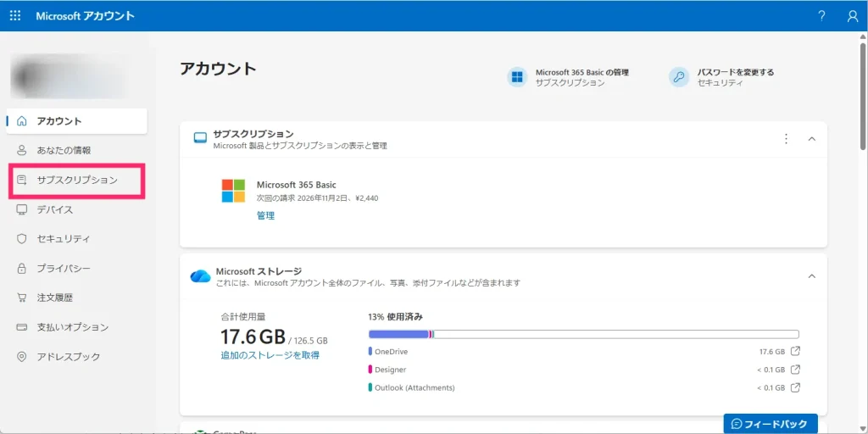Image resolution: width=868 pixels, height=434 pixels.
Task: Click the person icon beside あなたの情報
Action: 21,151
